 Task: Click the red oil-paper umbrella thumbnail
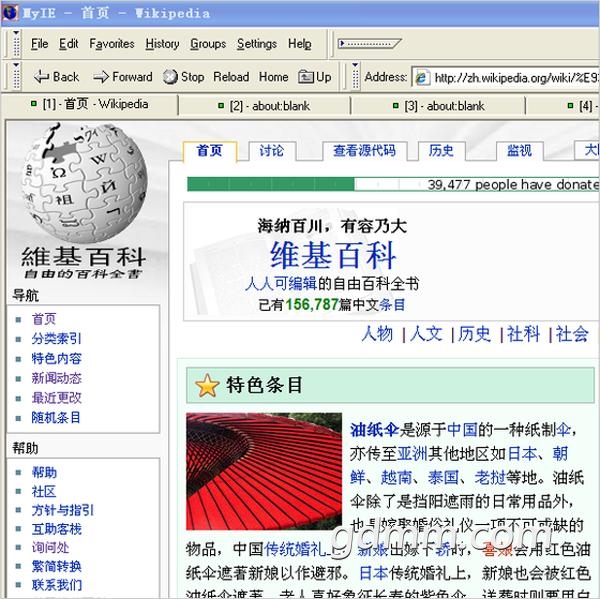coord(264,471)
